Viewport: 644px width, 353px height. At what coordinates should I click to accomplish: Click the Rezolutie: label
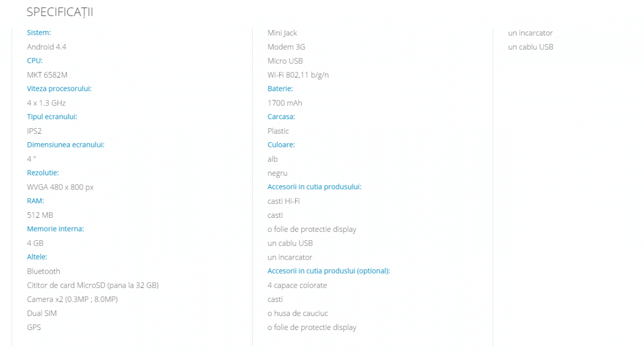tap(43, 173)
